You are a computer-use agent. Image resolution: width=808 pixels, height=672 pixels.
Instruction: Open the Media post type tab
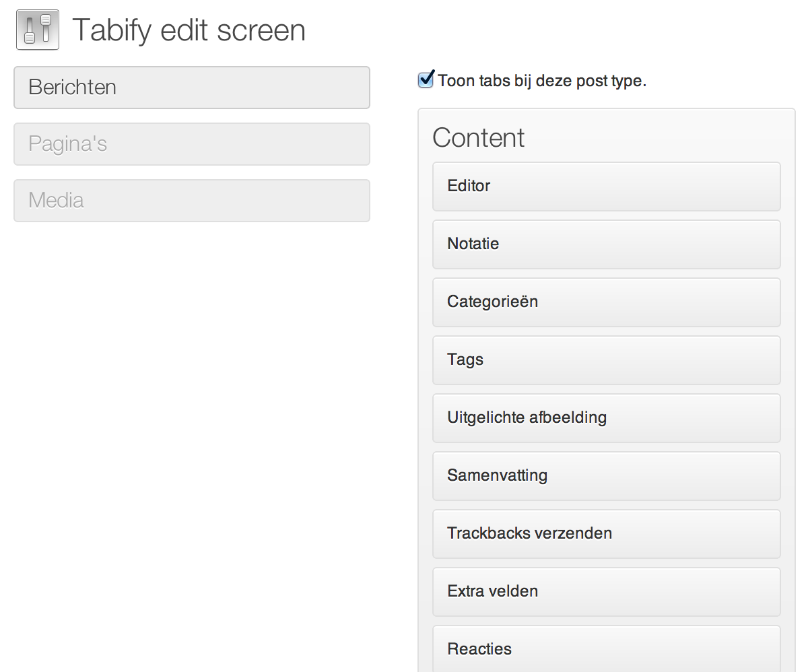(192, 201)
